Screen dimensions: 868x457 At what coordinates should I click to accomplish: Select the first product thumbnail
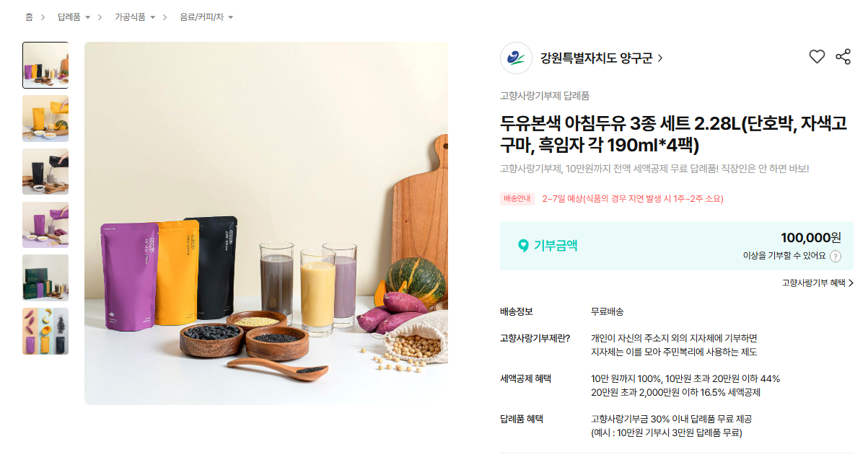[45, 65]
